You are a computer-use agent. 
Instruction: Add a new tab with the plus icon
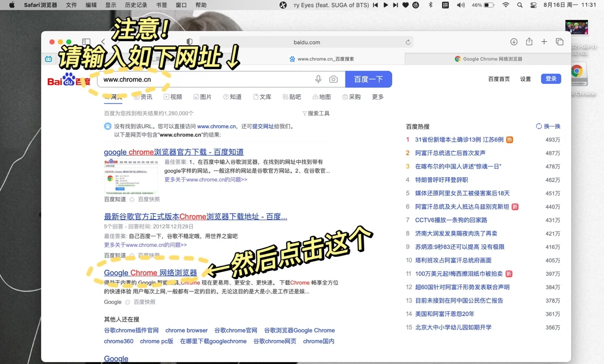pos(544,42)
